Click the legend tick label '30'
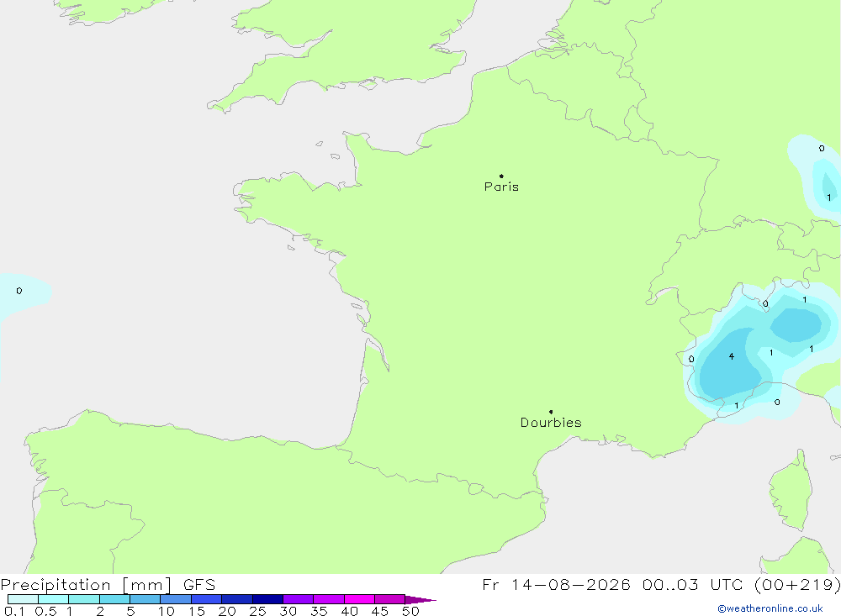This screenshot has width=841, height=616. click(288, 611)
